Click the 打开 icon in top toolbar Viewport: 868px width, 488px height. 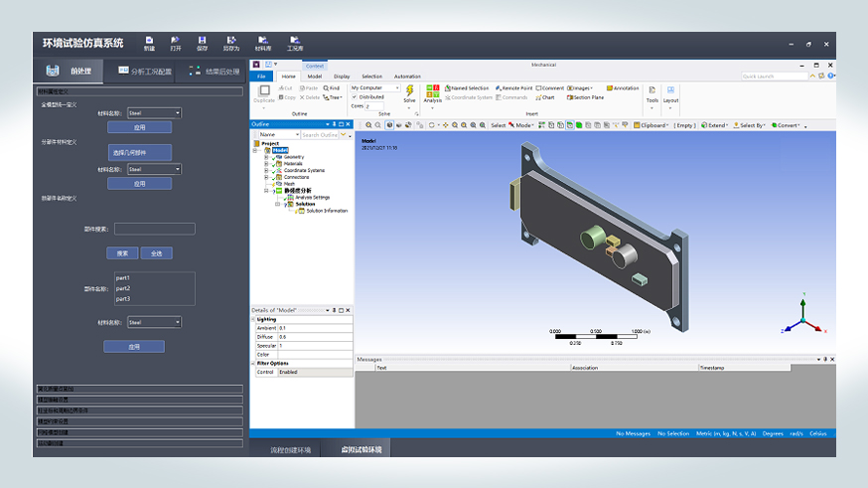pos(176,43)
